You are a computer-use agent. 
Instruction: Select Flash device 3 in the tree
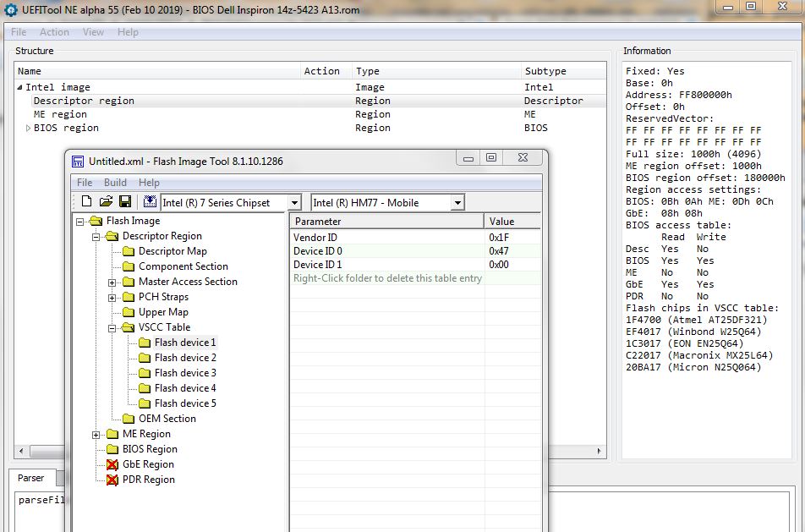click(x=185, y=373)
